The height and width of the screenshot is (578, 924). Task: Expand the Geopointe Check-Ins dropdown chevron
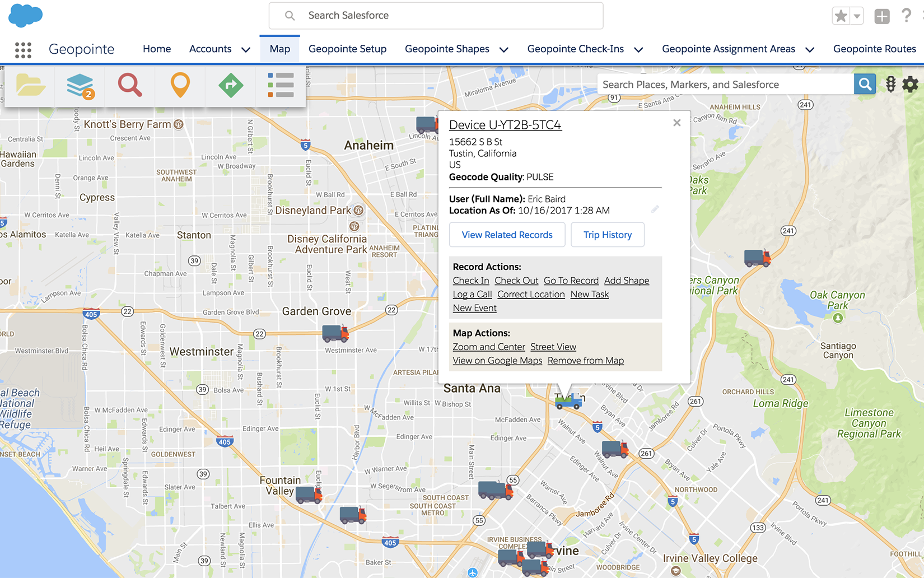pyautogui.click(x=638, y=49)
